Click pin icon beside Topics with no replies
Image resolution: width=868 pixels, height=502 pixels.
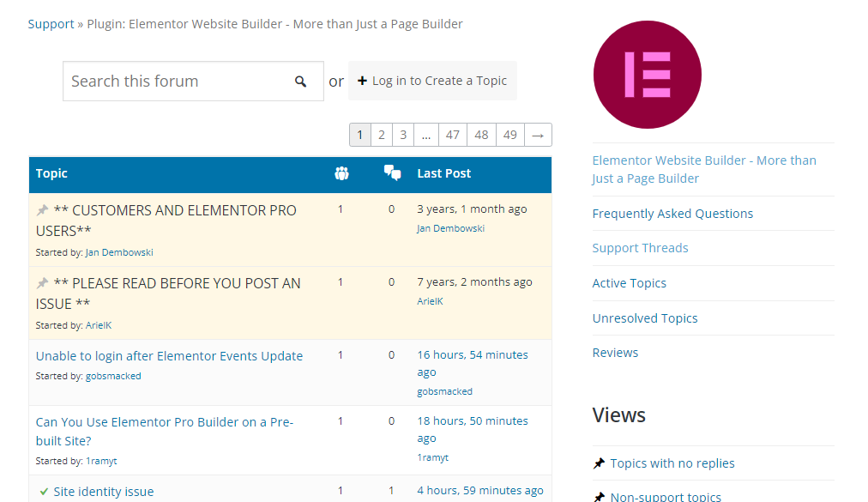click(x=599, y=463)
